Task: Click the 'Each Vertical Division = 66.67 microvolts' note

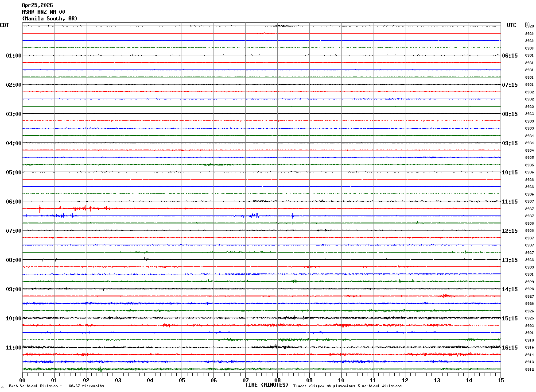Action: (x=56, y=386)
